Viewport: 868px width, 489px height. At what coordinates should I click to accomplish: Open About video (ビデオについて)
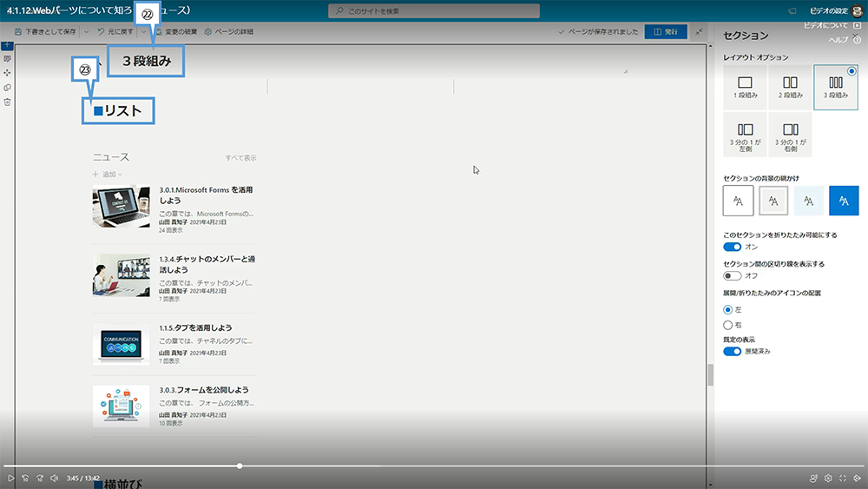tap(832, 25)
